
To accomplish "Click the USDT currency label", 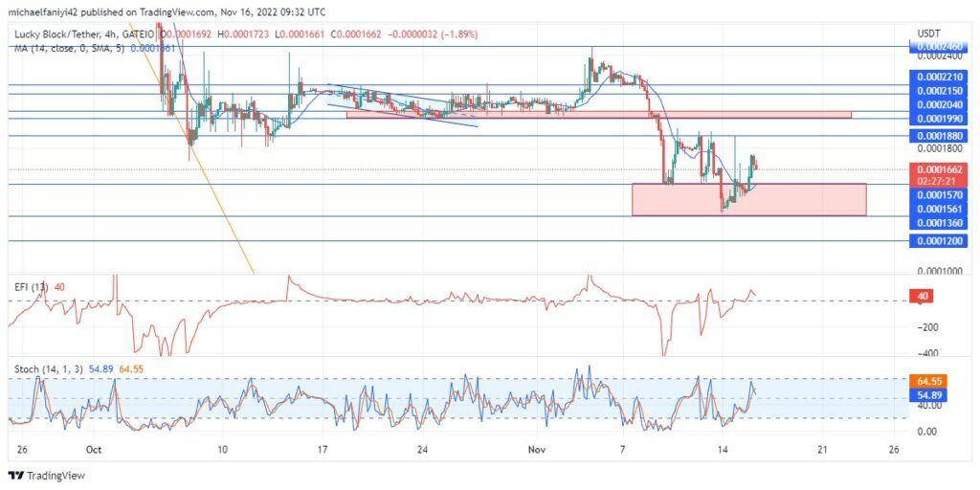I will click(928, 33).
